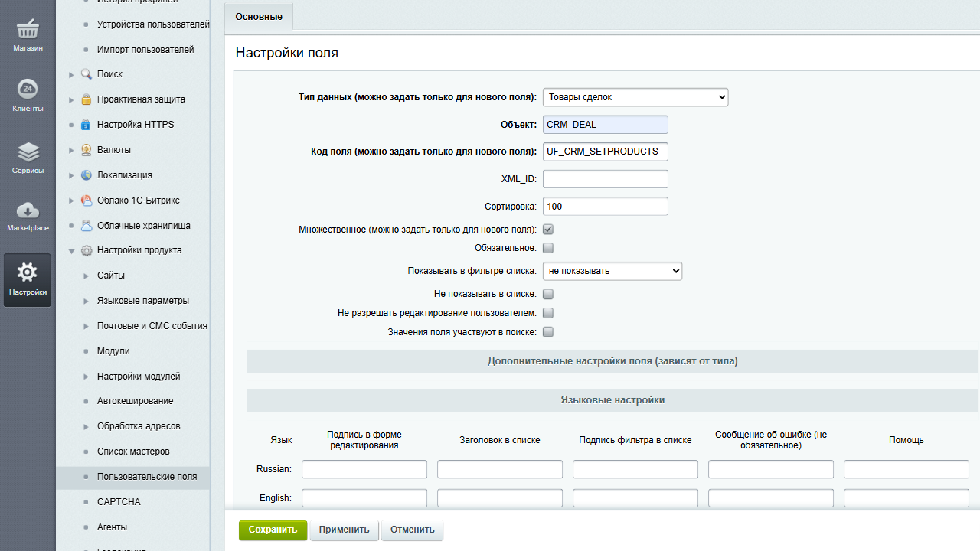Screen dimensions: 980x551
Task: Open the Сервисы layers icon
Action: pyautogui.click(x=28, y=152)
